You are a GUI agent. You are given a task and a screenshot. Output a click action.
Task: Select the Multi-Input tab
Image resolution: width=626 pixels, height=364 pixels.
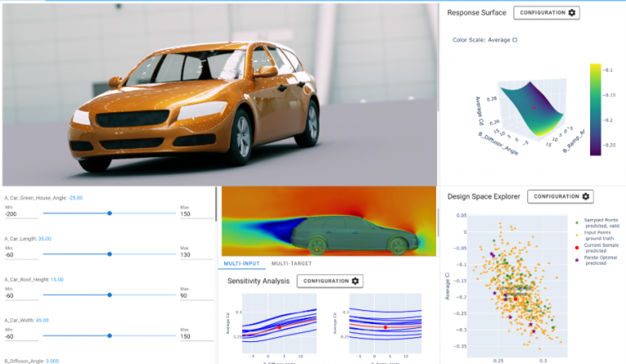point(243,264)
